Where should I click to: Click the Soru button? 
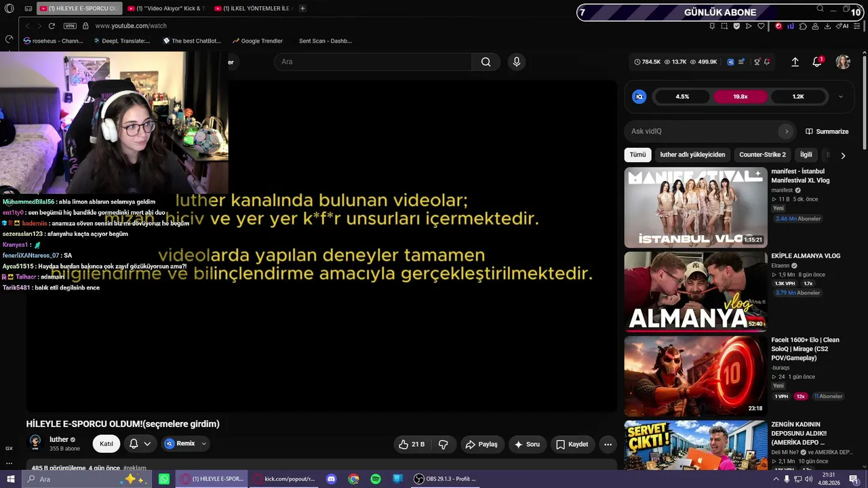[527, 444]
